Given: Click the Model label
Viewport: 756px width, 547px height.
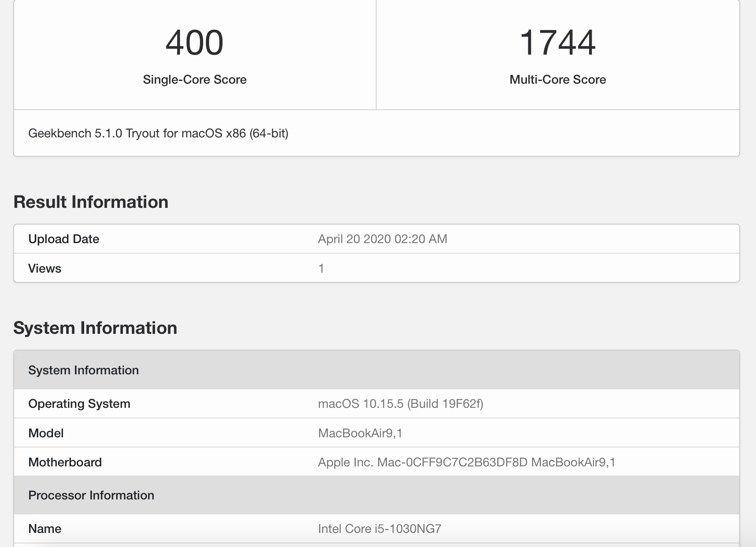Looking at the screenshot, I should pos(46,433).
